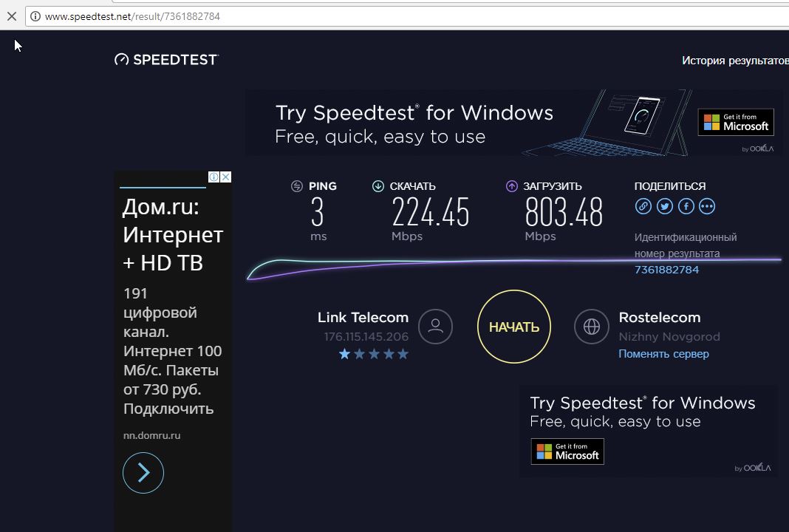Click the ping gauge icon
The height and width of the screenshot is (532, 789).
click(x=298, y=186)
